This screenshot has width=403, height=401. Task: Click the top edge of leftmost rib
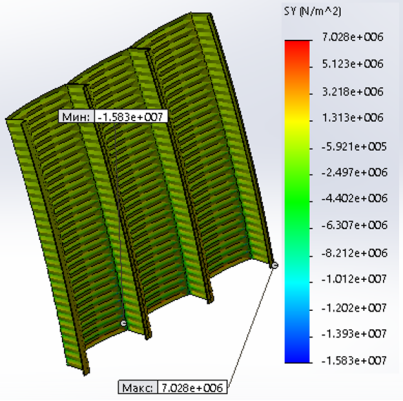coord(15,119)
